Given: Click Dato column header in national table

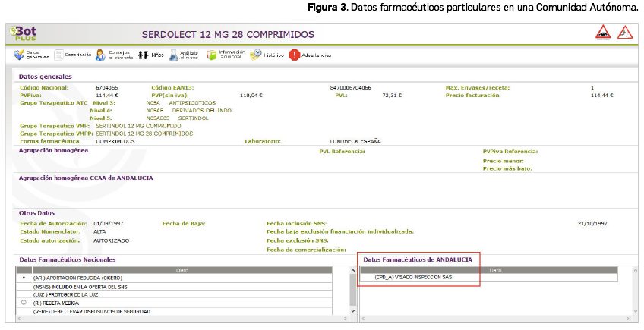Looking at the screenshot, I should click(x=182, y=270).
